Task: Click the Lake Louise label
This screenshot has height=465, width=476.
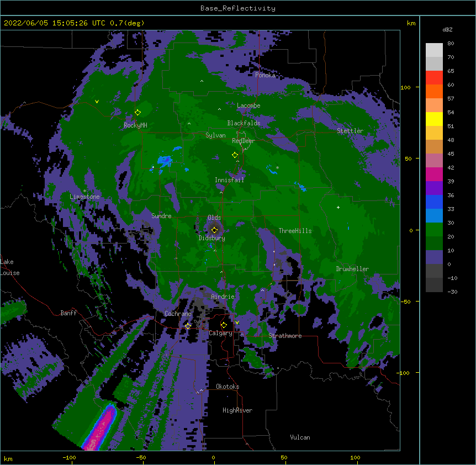Action: (x=10, y=267)
